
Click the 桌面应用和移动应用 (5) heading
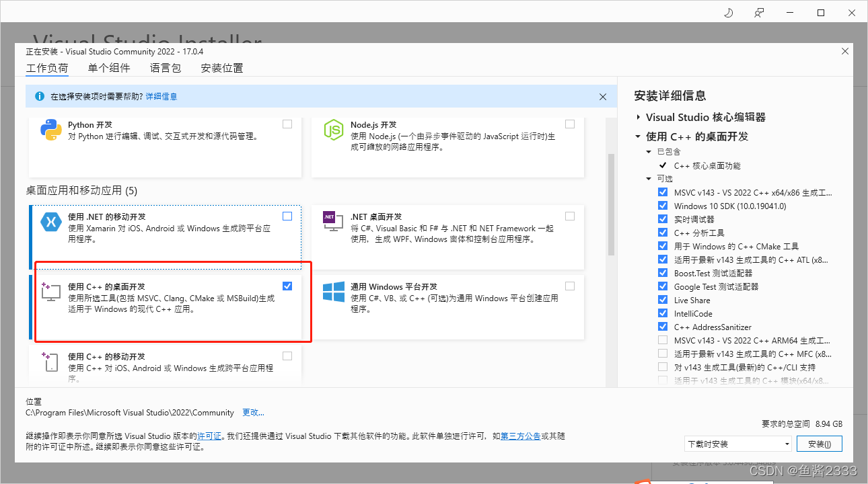(x=81, y=191)
